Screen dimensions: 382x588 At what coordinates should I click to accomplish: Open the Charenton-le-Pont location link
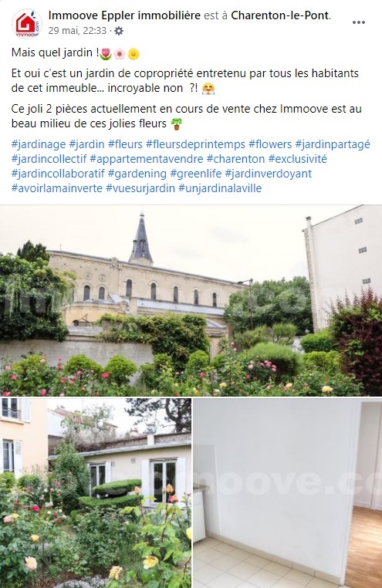[280, 15]
